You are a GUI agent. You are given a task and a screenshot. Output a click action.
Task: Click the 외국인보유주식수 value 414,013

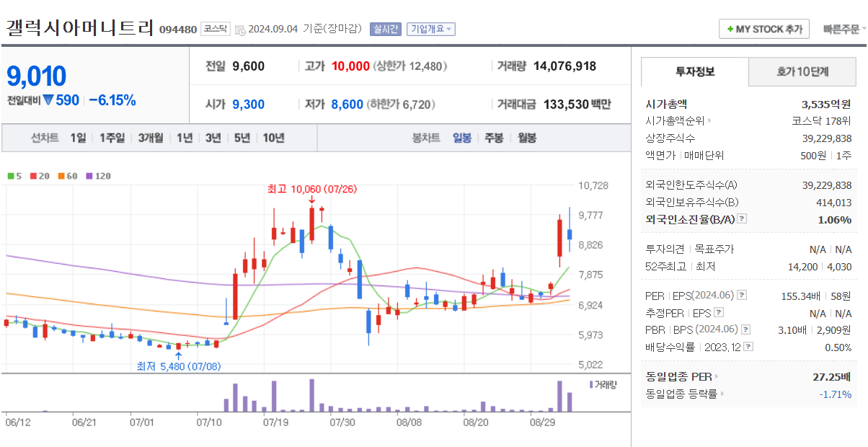(833, 203)
